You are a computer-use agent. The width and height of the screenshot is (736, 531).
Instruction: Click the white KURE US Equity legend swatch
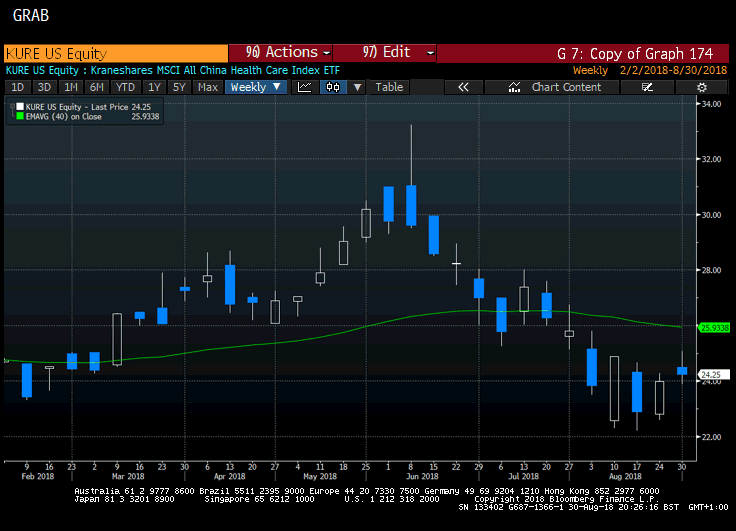[x=20, y=107]
